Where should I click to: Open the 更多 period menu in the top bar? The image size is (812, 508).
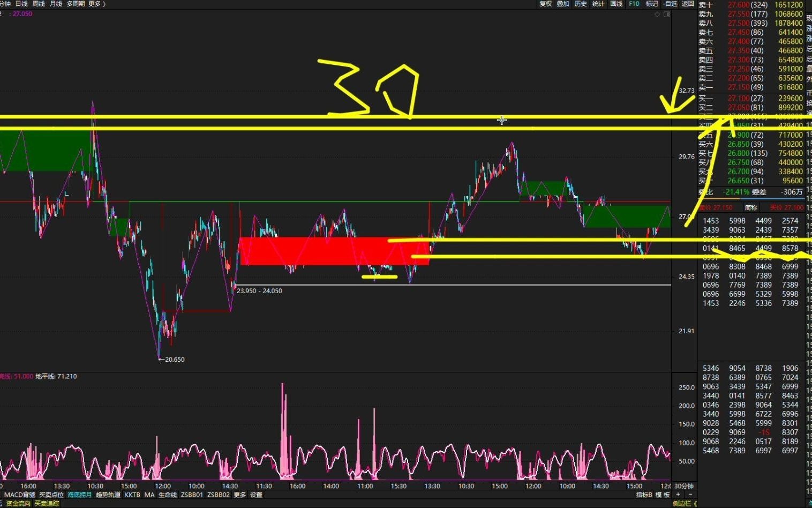click(x=96, y=4)
